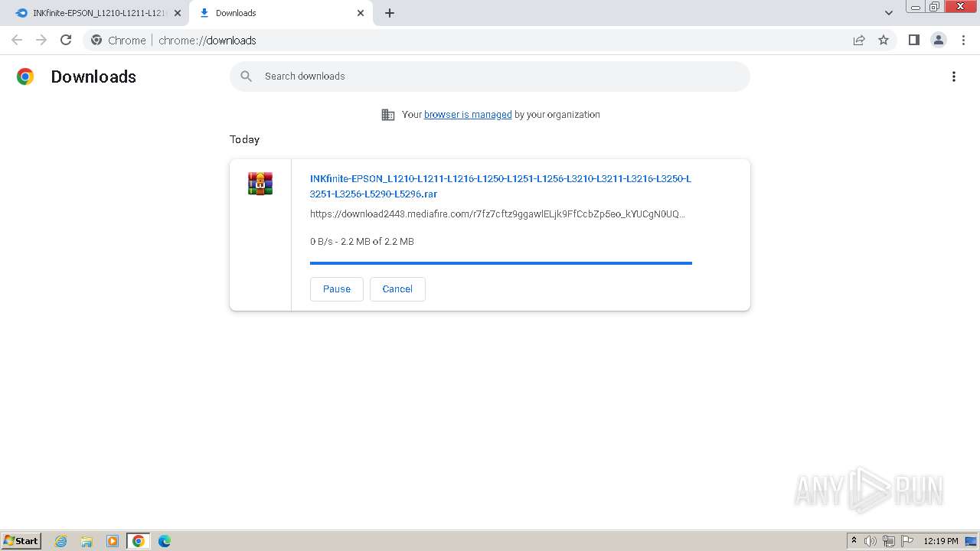
Task: Go forward with the forward arrow
Action: pos(41,41)
